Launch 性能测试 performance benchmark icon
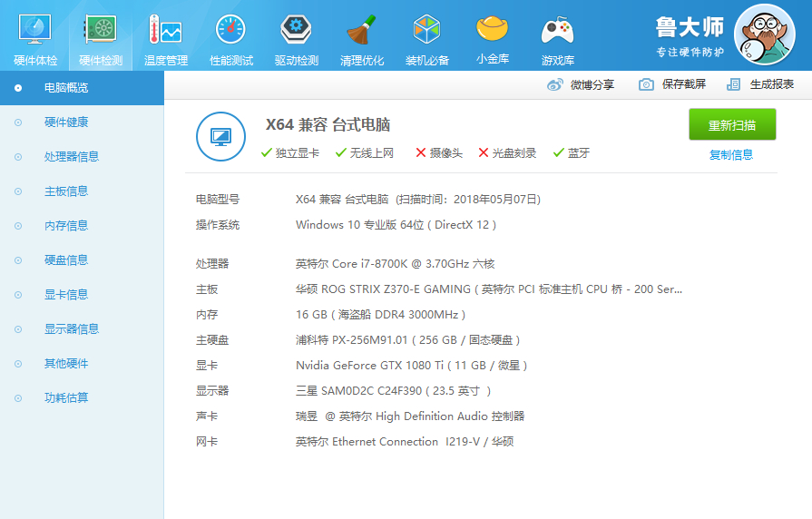Screen dimensions: 812x519 (231, 30)
